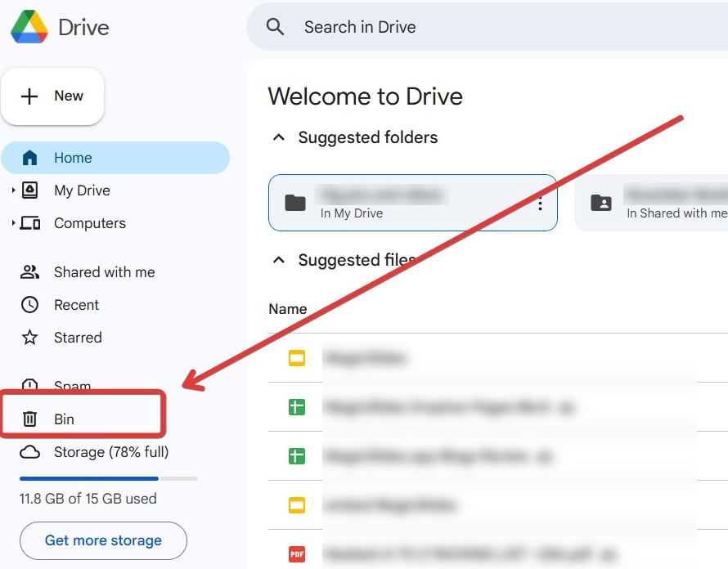Click the Welcome to Drive heading
The width and height of the screenshot is (728, 569).
click(366, 96)
